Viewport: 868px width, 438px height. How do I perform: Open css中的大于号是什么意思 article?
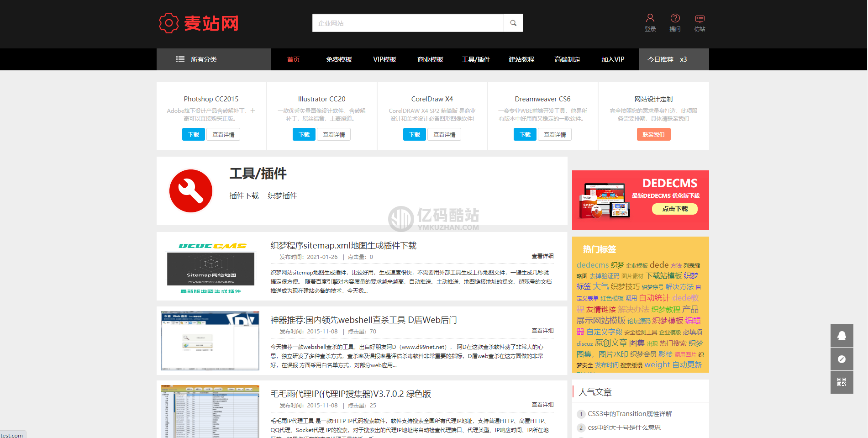pos(624,427)
